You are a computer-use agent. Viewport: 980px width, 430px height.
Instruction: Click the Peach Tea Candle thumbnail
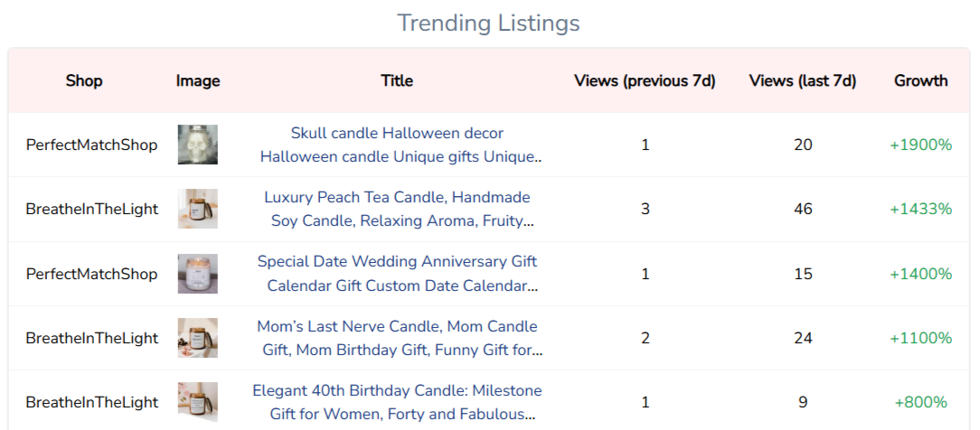pyautogui.click(x=198, y=209)
